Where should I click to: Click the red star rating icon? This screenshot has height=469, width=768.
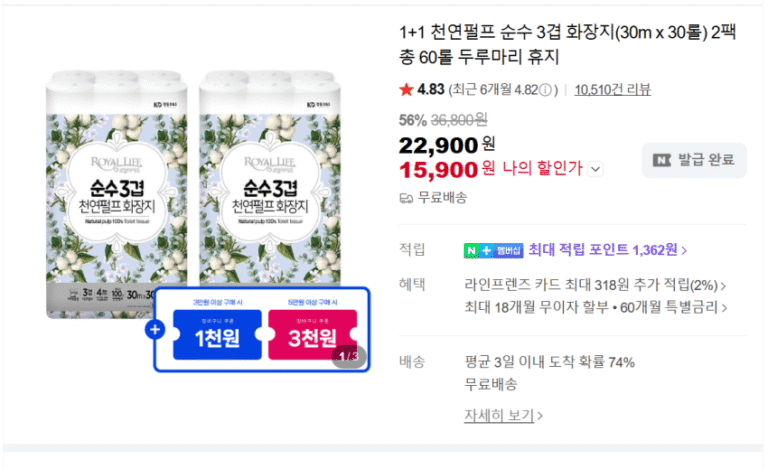(406, 90)
